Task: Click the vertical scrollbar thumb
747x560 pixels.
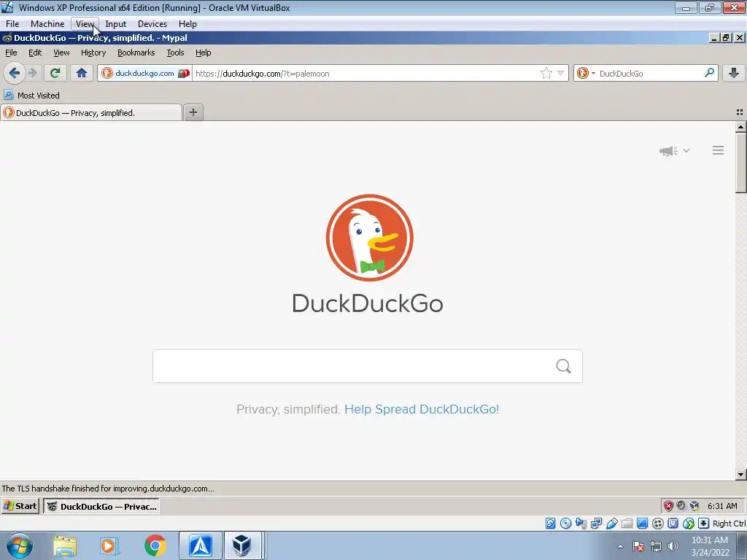Action: click(x=740, y=163)
